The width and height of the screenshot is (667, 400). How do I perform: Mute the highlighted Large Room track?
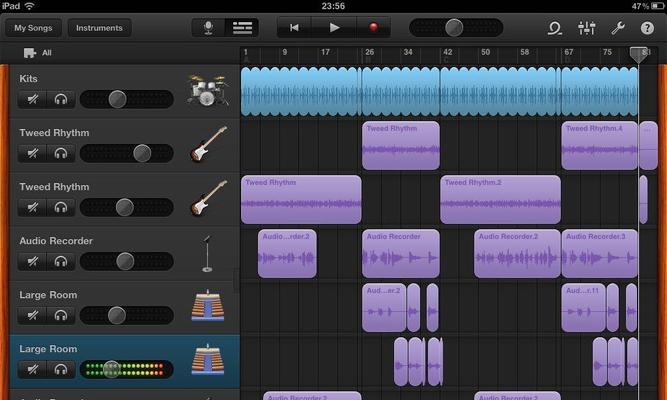32,370
